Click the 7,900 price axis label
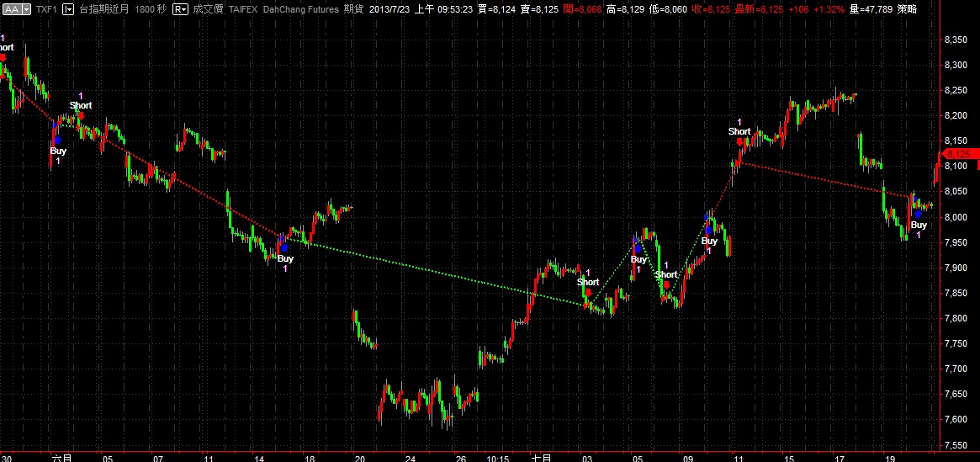The image size is (980, 462). point(956,268)
